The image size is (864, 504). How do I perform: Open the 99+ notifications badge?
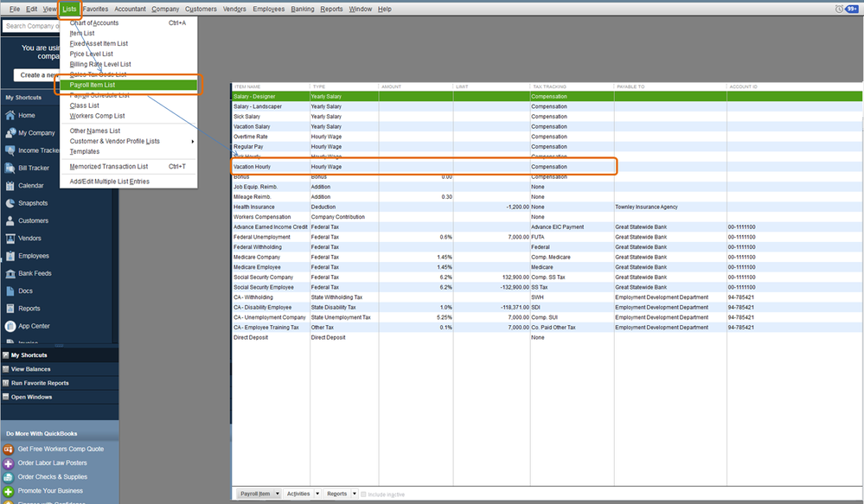click(x=851, y=9)
